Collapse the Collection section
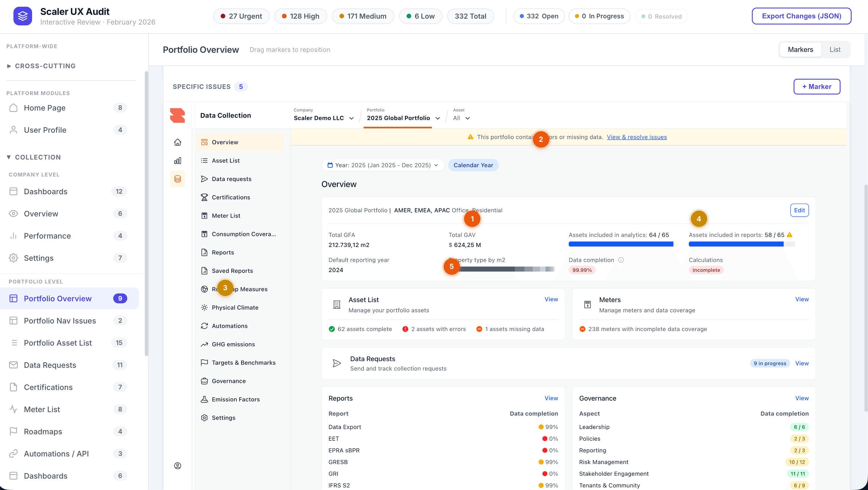Viewport: 868px width, 490px height. pos(34,157)
